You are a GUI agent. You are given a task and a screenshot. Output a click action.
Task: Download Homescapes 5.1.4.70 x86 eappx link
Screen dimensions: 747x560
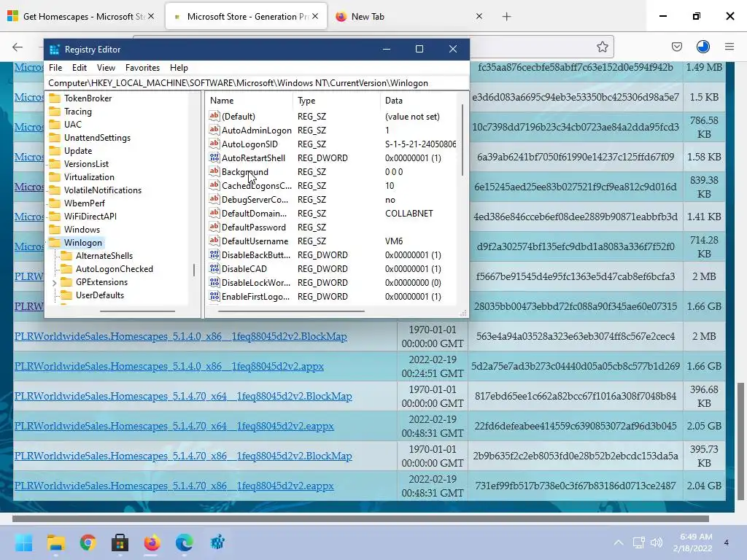pos(174,486)
